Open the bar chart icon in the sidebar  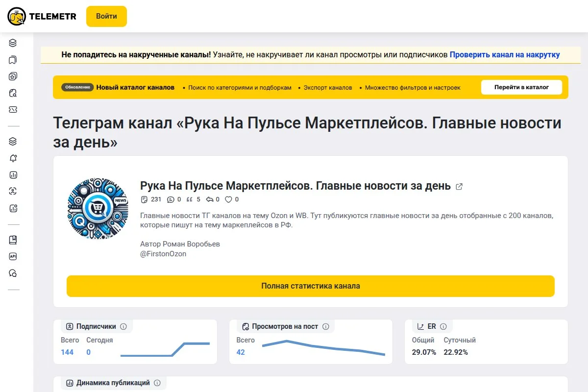click(13, 175)
